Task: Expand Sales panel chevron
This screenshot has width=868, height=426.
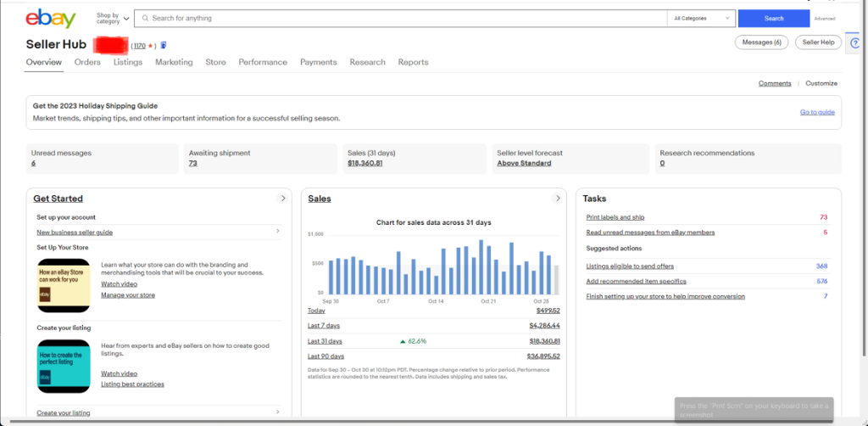Action: click(558, 198)
